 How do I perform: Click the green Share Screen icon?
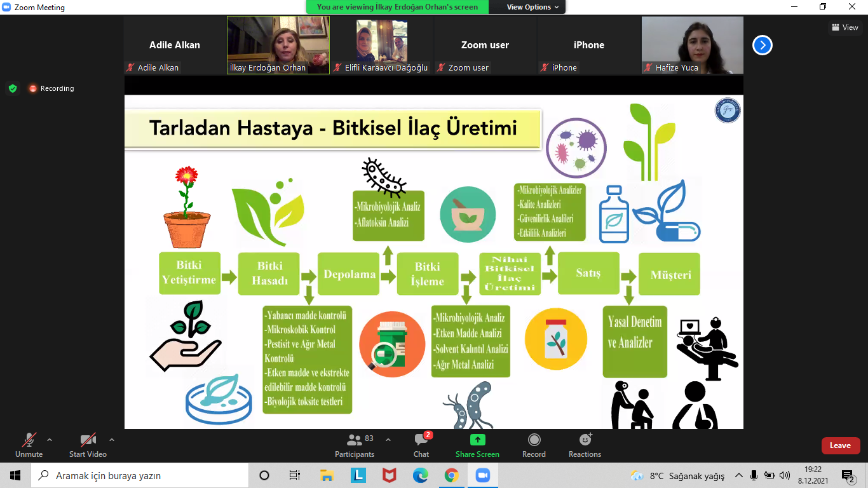coord(477,440)
